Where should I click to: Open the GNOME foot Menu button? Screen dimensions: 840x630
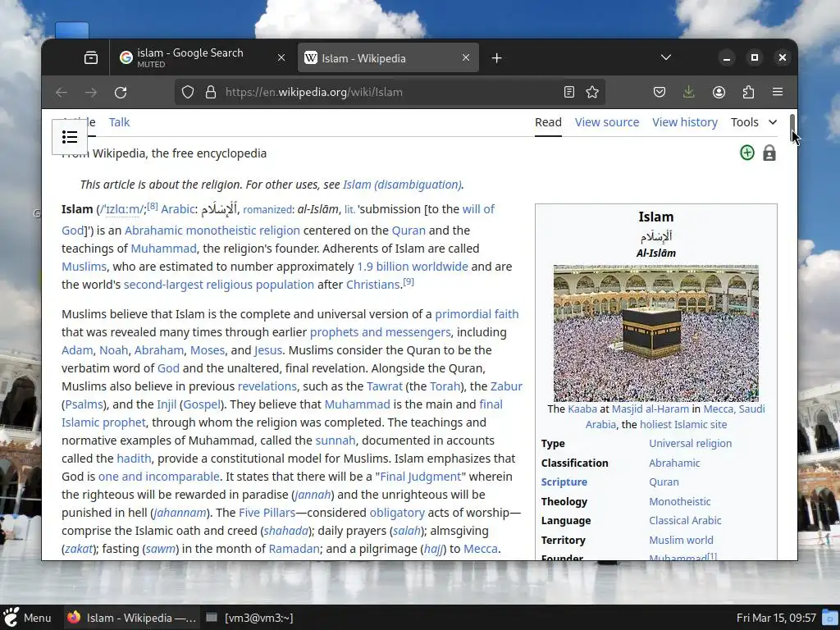27,618
